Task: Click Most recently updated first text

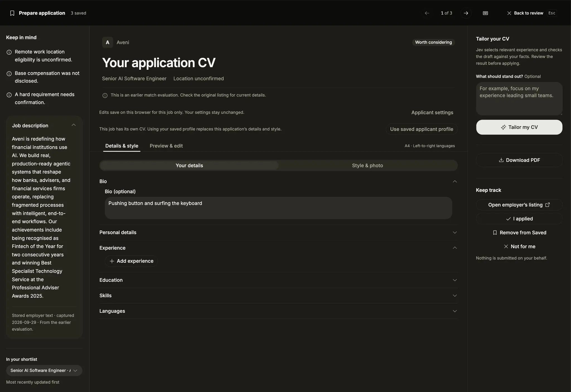Action: click(x=33, y=382)
